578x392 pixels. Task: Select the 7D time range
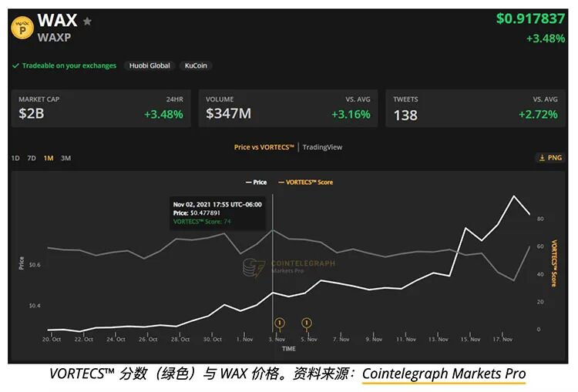point(32,158)
